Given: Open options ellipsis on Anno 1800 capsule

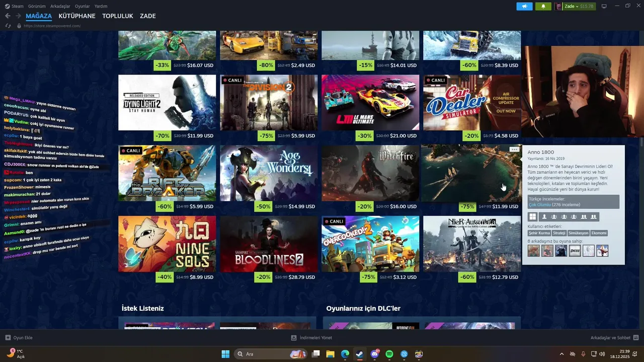Looking at the screenshot, I should 514,149.
